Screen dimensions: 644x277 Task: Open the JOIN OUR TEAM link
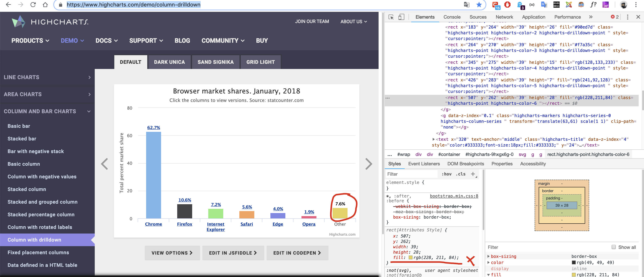[312, 21]
